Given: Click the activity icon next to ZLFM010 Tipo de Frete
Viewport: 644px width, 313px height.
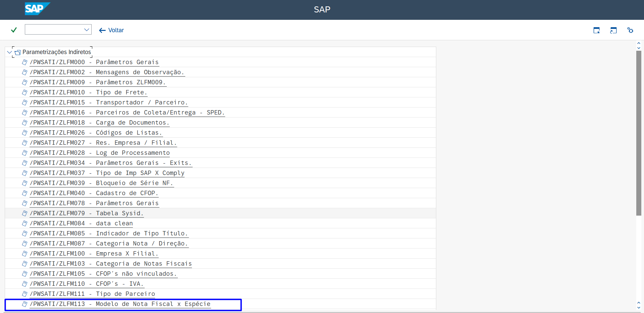Looking at the screenshot, I should 24,92.
